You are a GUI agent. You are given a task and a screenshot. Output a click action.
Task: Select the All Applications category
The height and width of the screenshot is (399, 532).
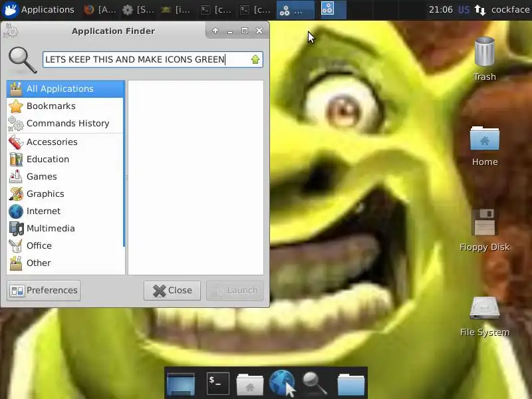[x=65, y=89]
